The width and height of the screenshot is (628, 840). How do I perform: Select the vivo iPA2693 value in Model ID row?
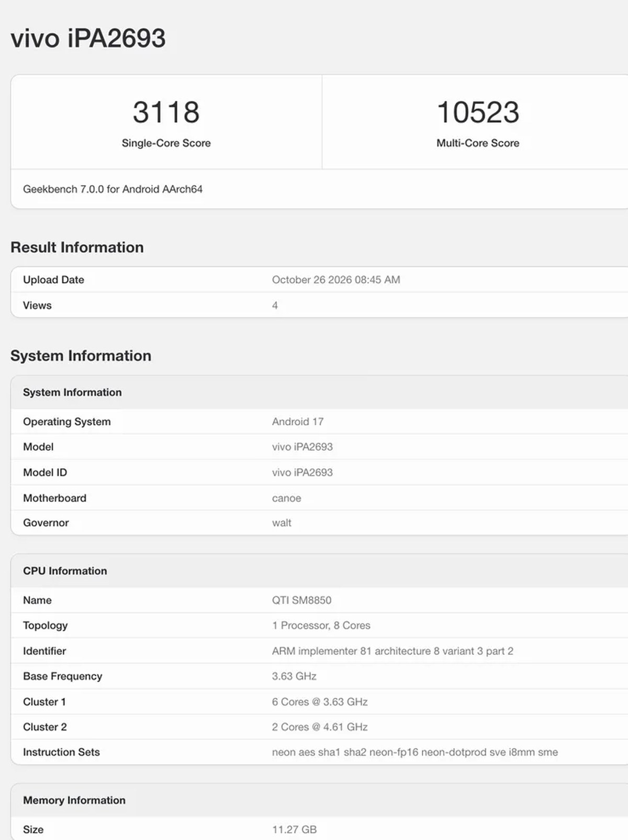click(x=302, y=472)
